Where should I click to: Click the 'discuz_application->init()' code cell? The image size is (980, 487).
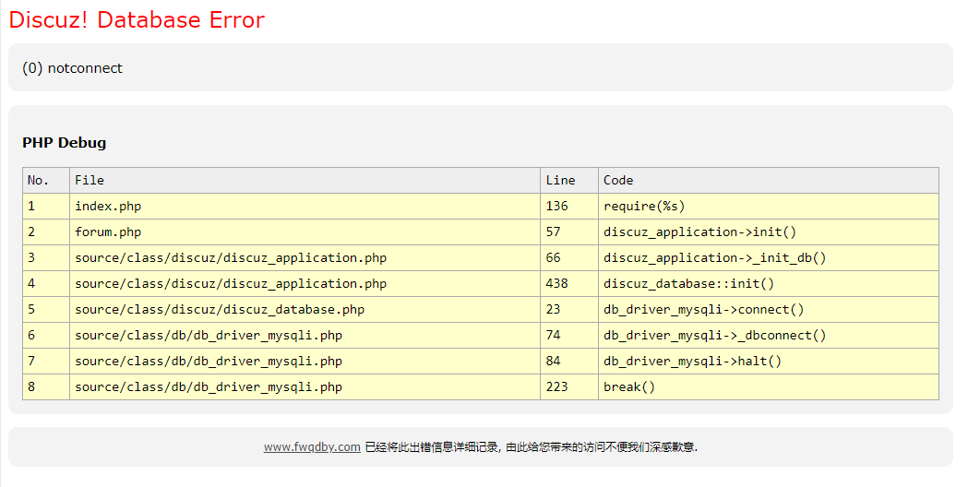point(769,232)
